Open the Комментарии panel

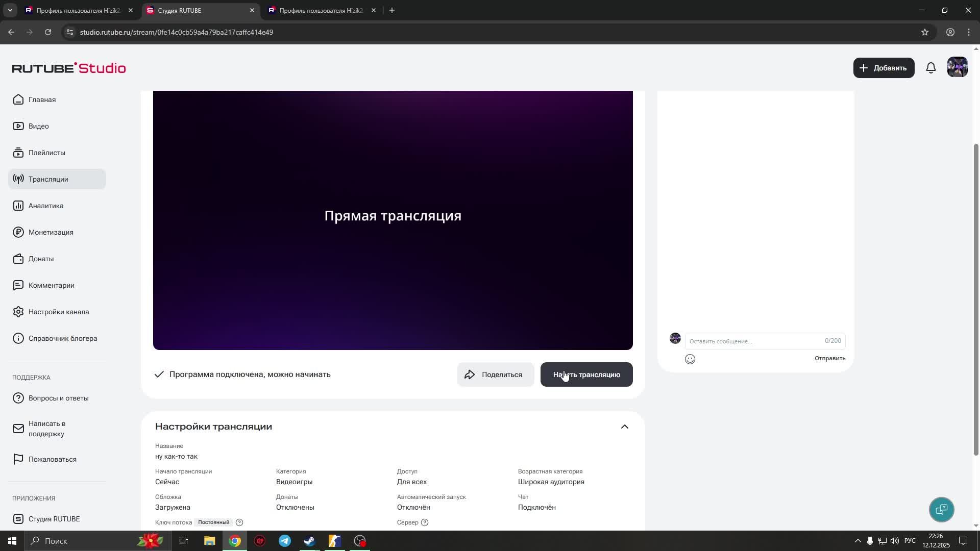(x=51, y=285)
